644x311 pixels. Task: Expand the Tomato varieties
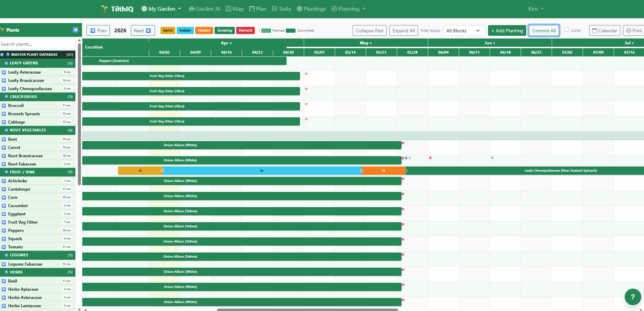coord(4,247)
